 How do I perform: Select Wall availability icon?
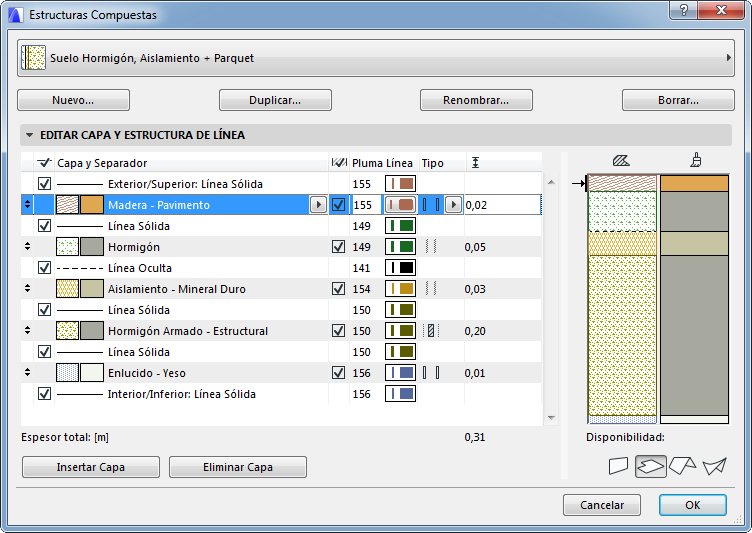[x=618, y=466]
